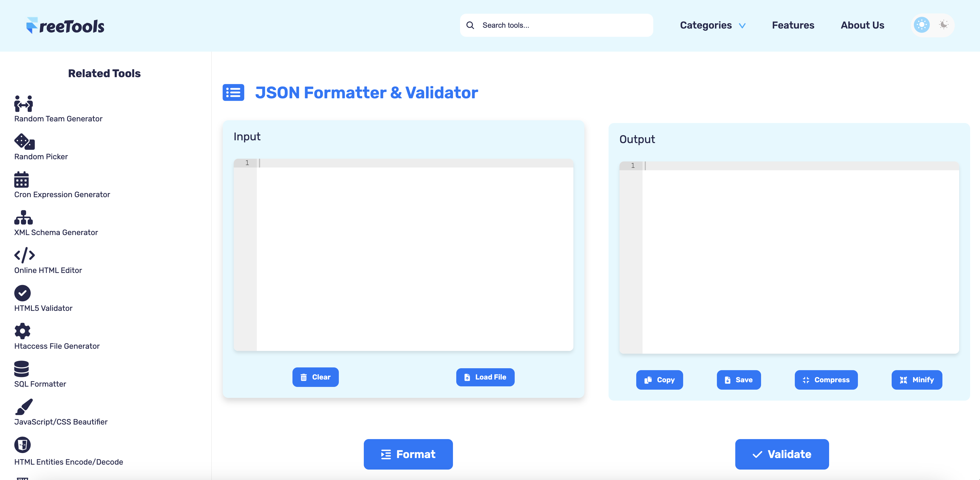The height and width of the screenshot is (480, 980).
Task: Click the HTML5 Validator checkmark icon
Action: pyautogui.click(x=22, y=294)
